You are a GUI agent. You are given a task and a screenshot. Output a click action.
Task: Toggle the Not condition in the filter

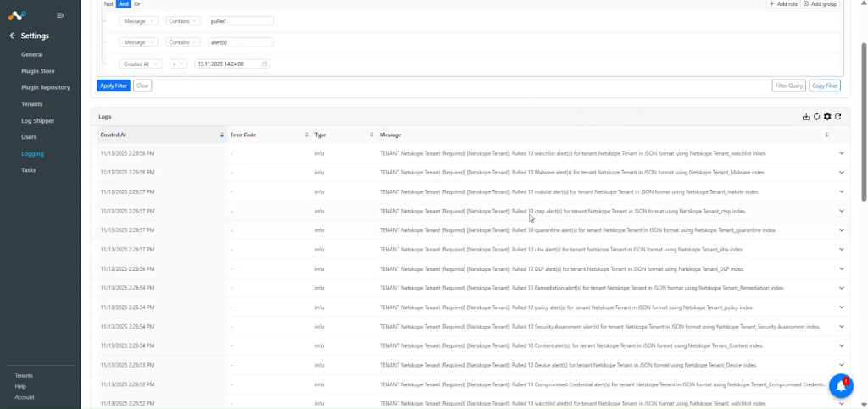108,4
